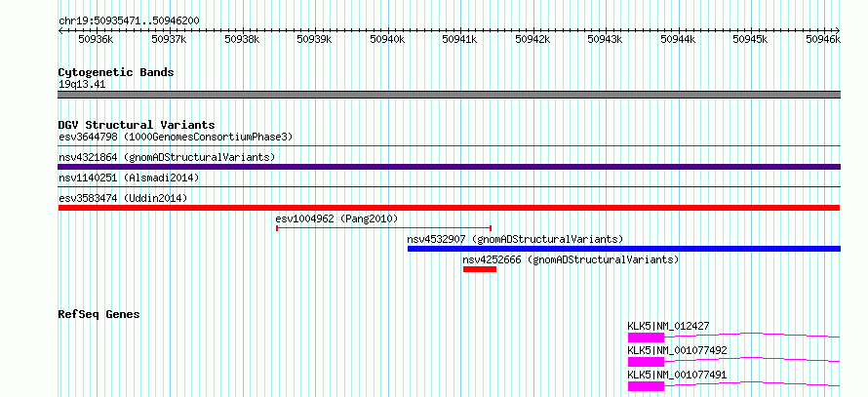
Task: Click the 50946k ruler tick label
Action: pos(823,39)
